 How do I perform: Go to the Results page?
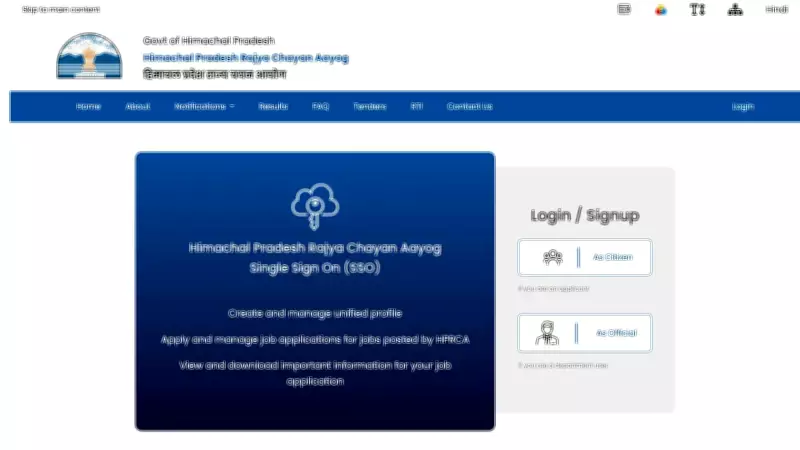[273, 106]
